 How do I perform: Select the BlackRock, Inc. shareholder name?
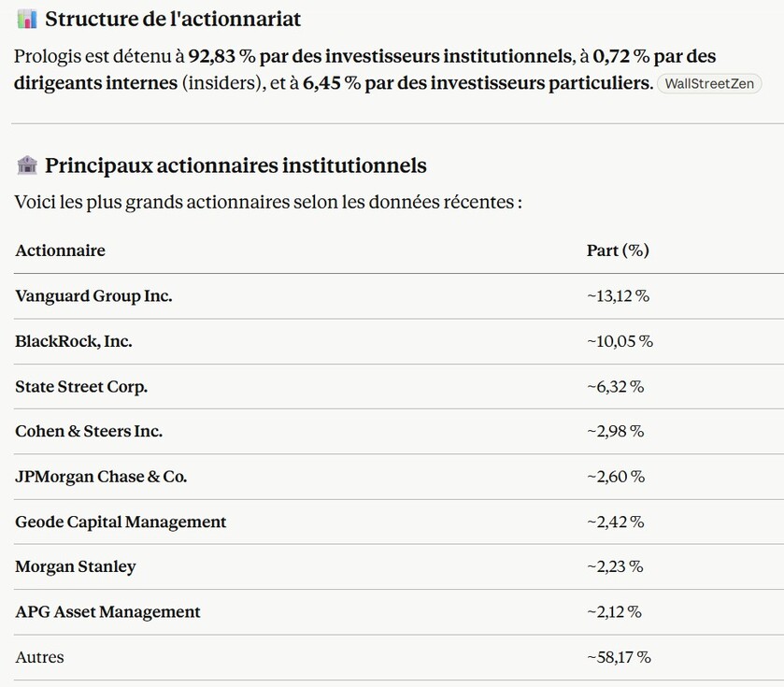tap(74, 341)
